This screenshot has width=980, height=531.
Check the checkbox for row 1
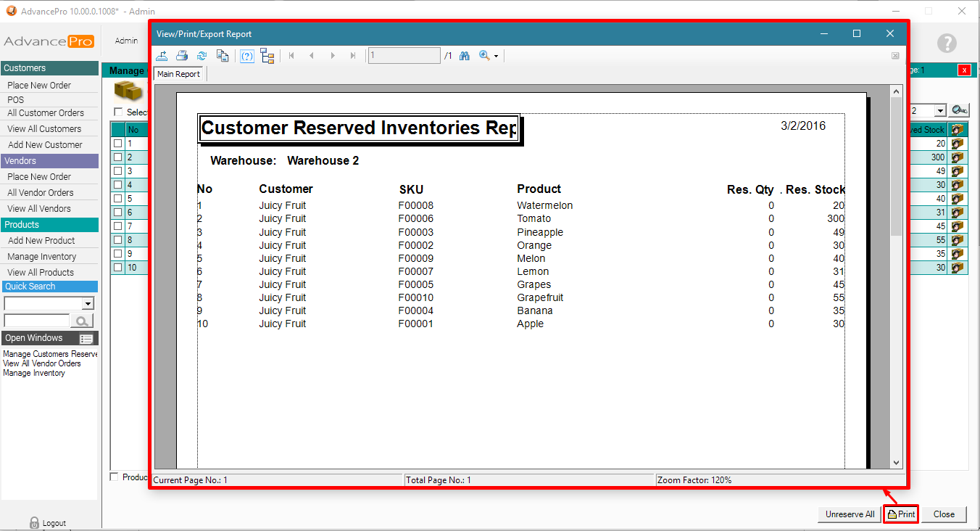pos(117,144)
